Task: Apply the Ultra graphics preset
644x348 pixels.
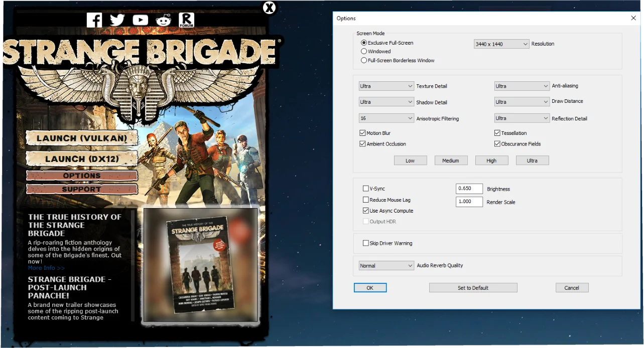Action: (x=532, y=160)
